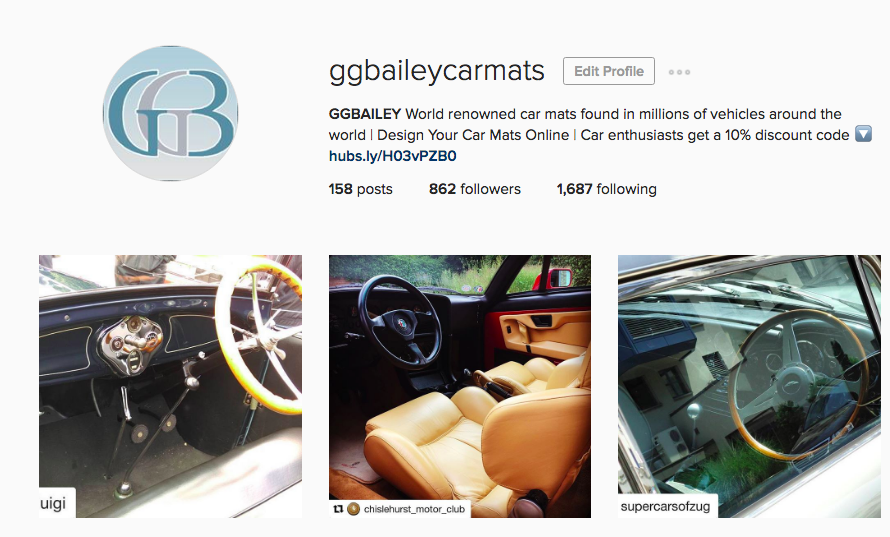This screenshot has height=537, width=890.
Task: Click the 158 posts count
Action: click(x=360, y=189)
